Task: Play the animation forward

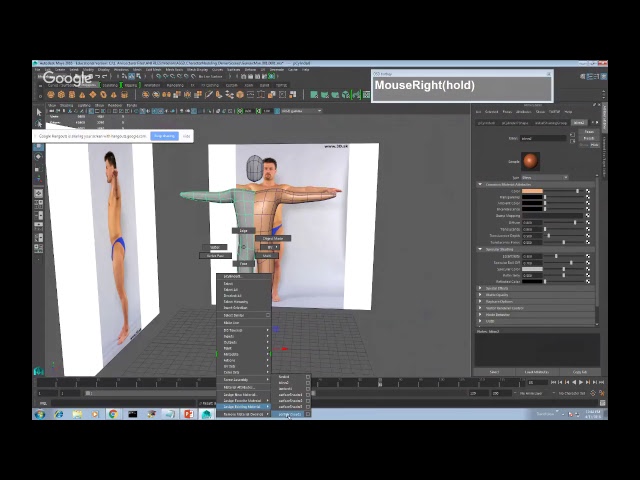Action: point(581,382)
